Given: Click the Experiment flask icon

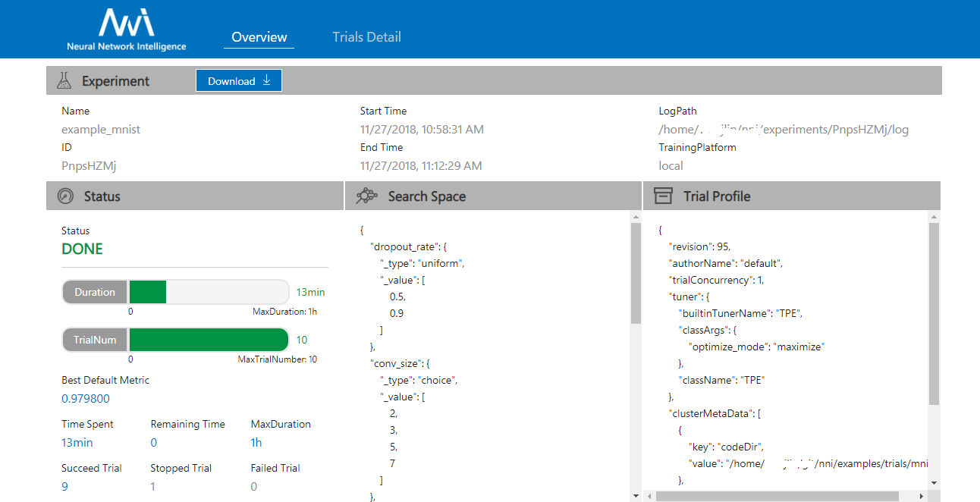Looking at the screenshot, I should tap(64, 80).
